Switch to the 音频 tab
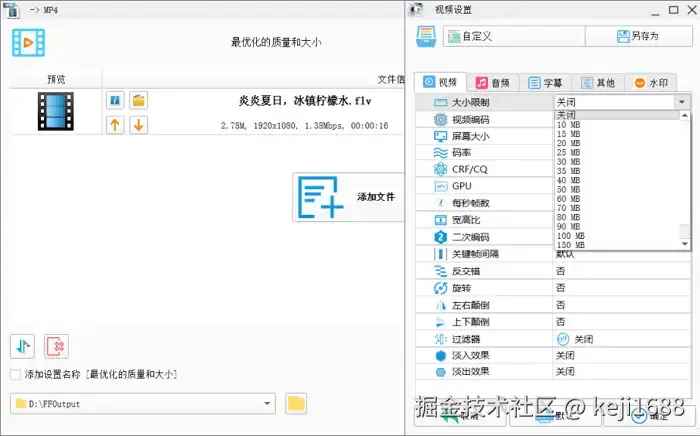Screen dimensions: 700x436 (x=493, y=83)
